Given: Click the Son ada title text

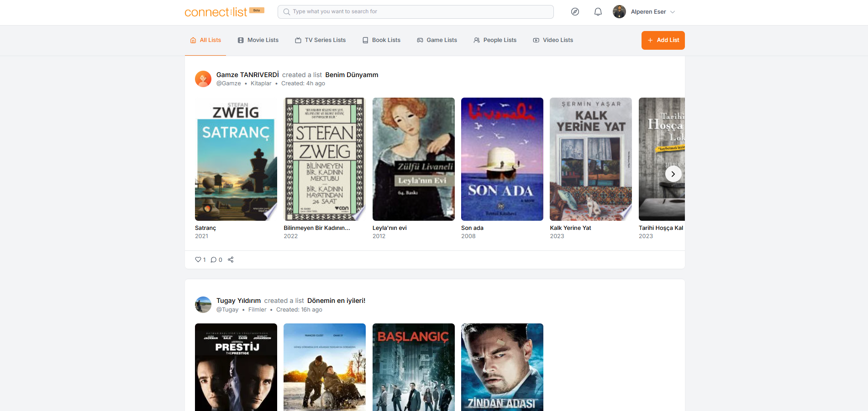Looking at the screenshot, I should (472, 228).
